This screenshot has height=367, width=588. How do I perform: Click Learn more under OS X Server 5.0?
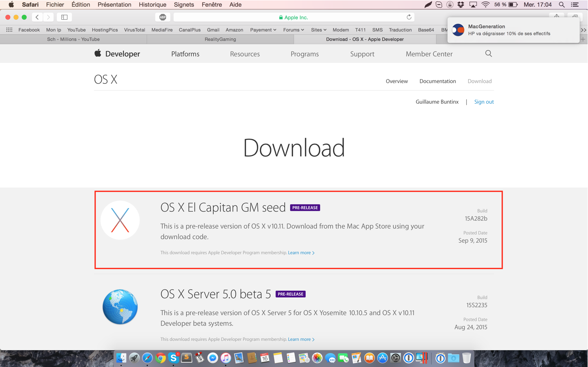pyautogui.click(x=301, y=339)
